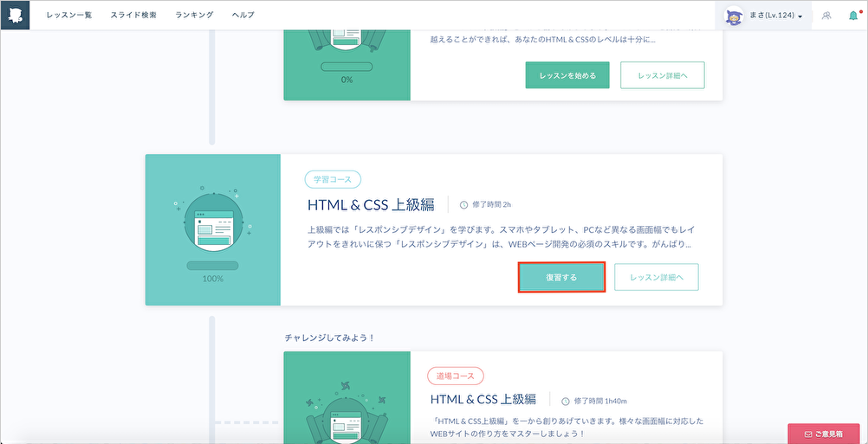Viewport: 868px width, 444px height.
Task: Click レッスン詳細へ for 学習コース 上級編
Action: click(656, 277)
